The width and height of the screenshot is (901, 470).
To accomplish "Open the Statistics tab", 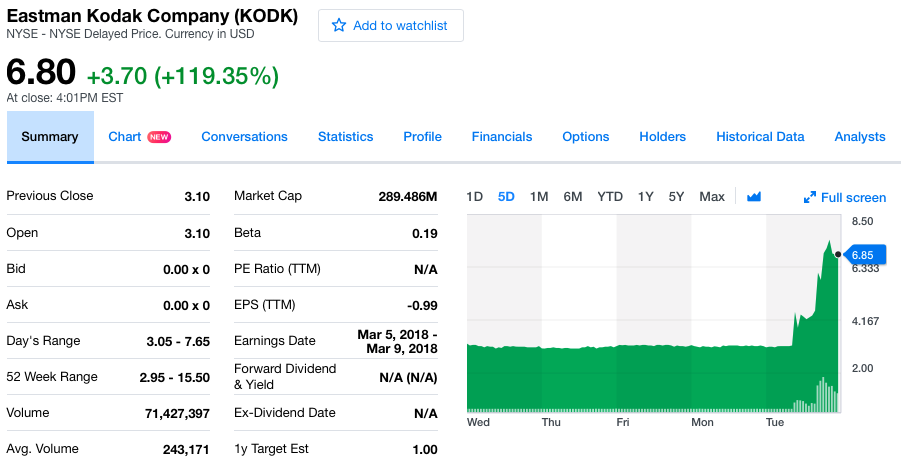I will coord(345,137).
